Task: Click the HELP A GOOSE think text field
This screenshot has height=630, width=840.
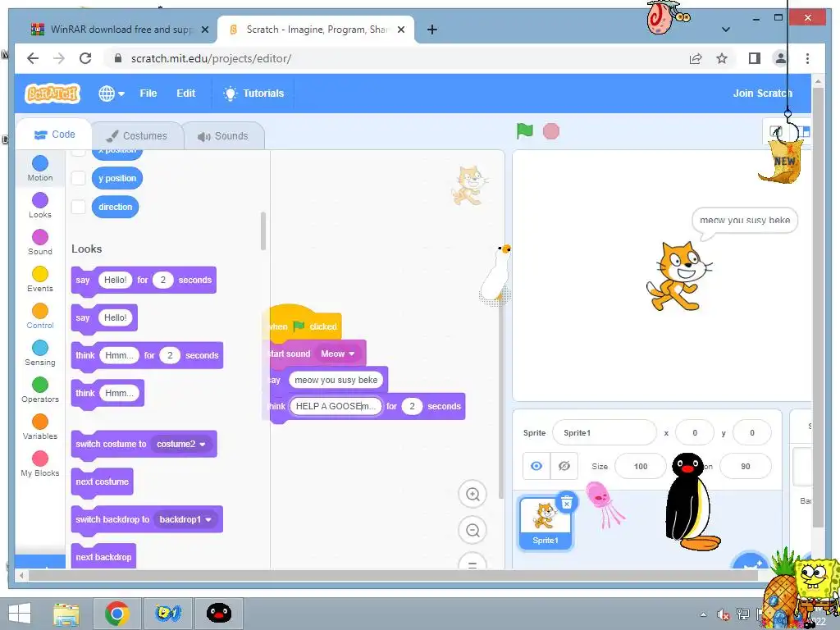Action: pyautogui.click(x=336, y=406)
